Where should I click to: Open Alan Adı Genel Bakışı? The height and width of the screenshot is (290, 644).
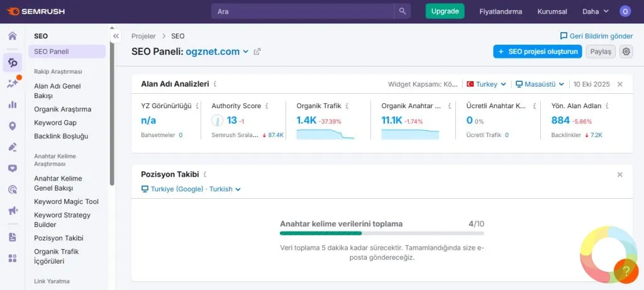(x=57, y=91)
